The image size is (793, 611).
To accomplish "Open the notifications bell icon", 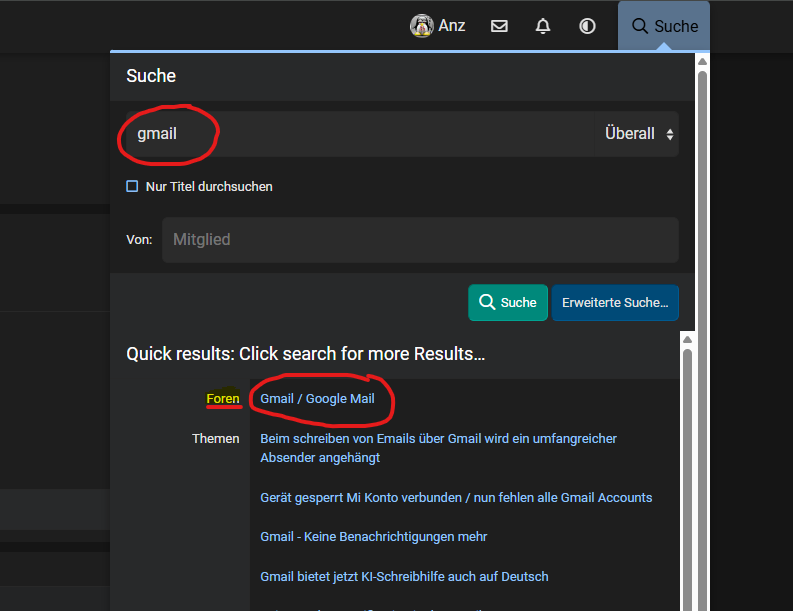I will pyautogui.click(x=543, y=26).
